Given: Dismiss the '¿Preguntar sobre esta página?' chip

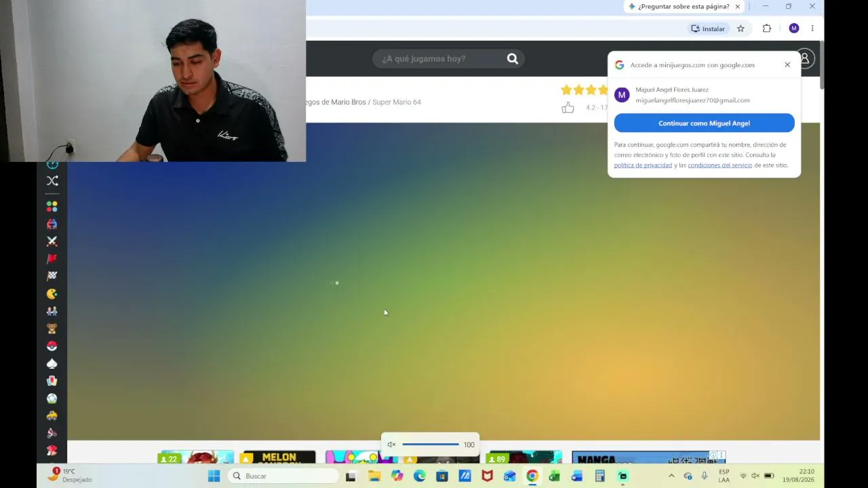Looking at the screenshot, I should point(738,7).
